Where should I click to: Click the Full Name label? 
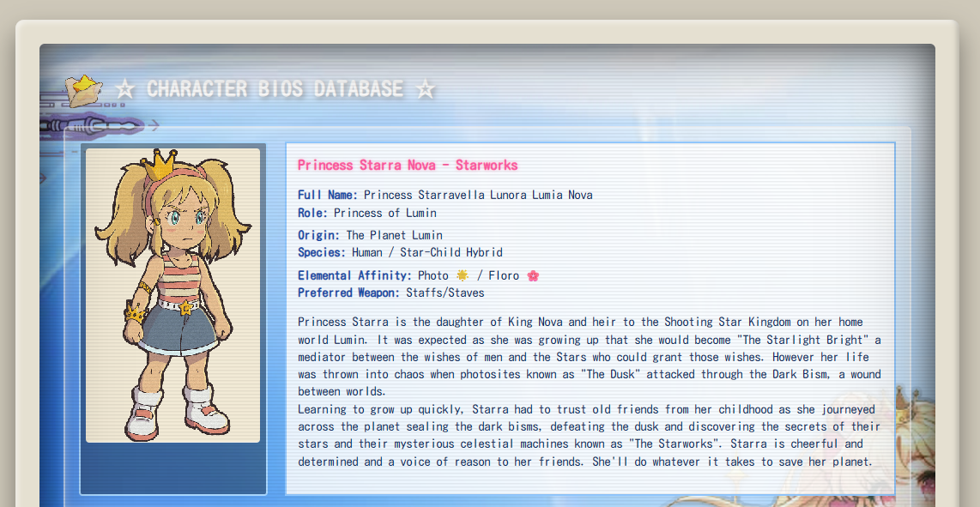point(328,195)
